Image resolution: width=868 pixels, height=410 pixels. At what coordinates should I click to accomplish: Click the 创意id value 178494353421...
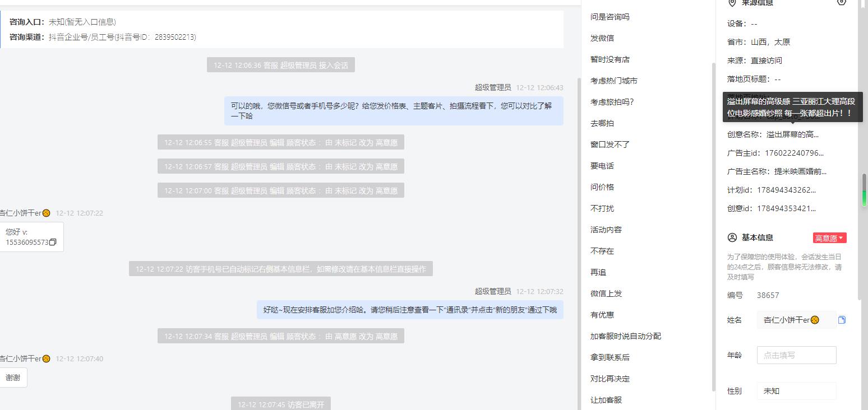pyautogui.click(x=786, y=208)
